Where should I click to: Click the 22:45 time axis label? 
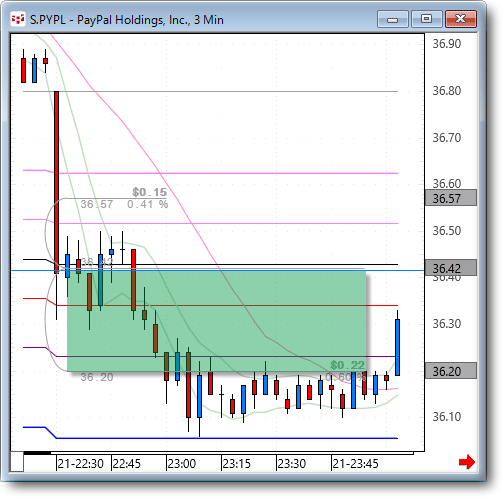coord(127,464)
